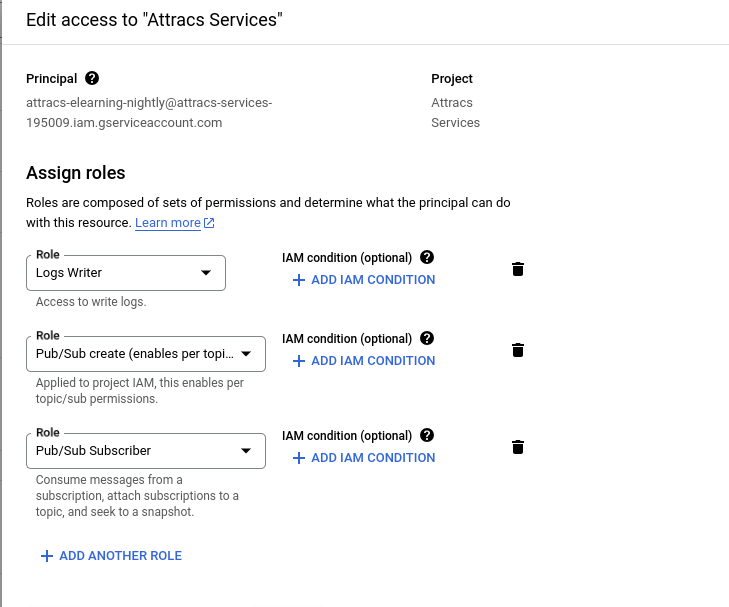This screenshot has width=729, height=607.
Task: Open IAM condition help for Pub/Sub Subscriber
Action: 427,435
